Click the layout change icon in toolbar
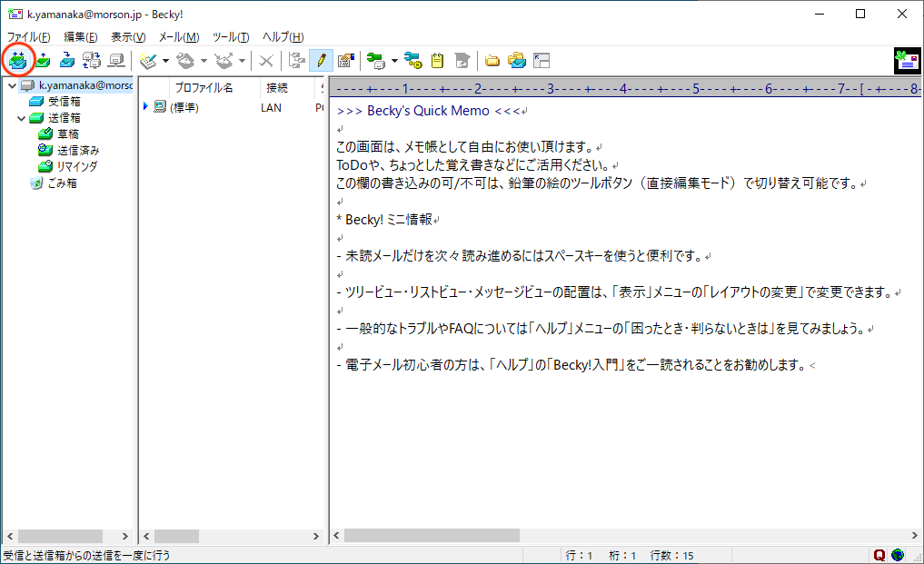The height and width of the screenshot is (564, 924). click(541, 61)
